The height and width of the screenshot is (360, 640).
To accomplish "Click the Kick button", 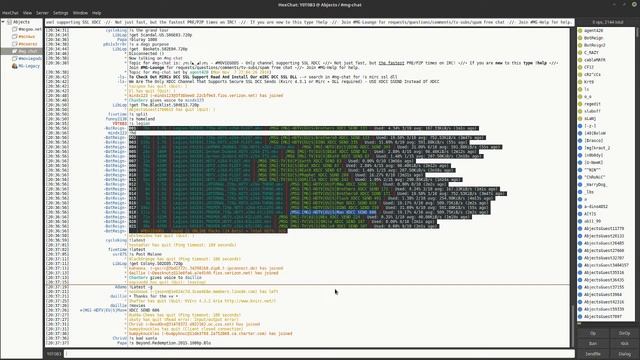I will coord(624,344).
